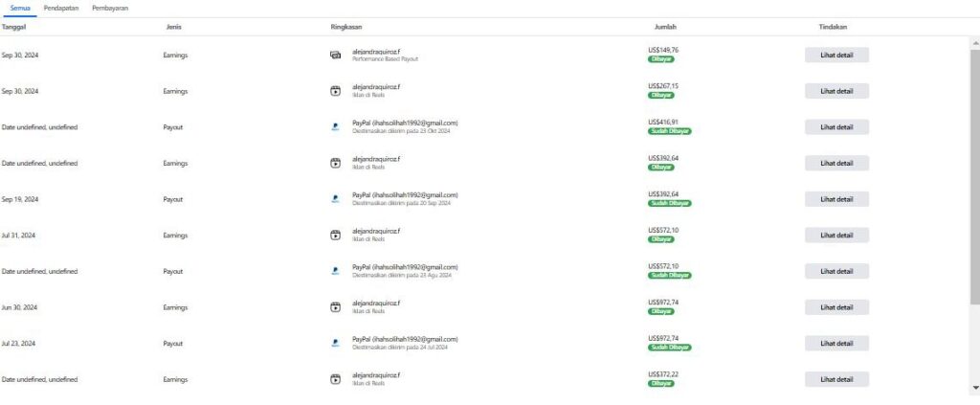Screen dimensions: 980x405
Task: Click the scrollbar down arrow
Action: pos(974,389)
